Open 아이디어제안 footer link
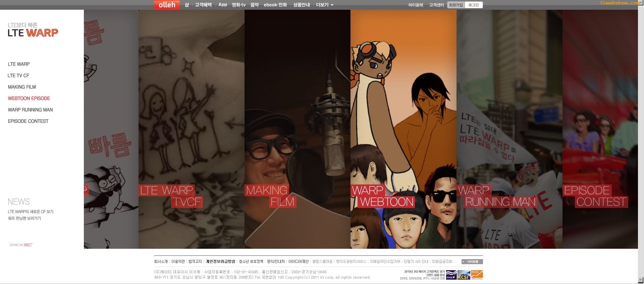This screenshot has width=644, height=284. pyautogui.click(x=299, y=262)
